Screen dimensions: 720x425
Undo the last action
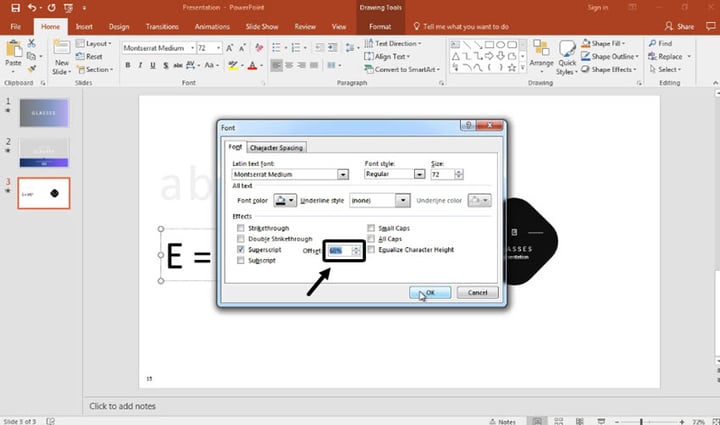32,8
